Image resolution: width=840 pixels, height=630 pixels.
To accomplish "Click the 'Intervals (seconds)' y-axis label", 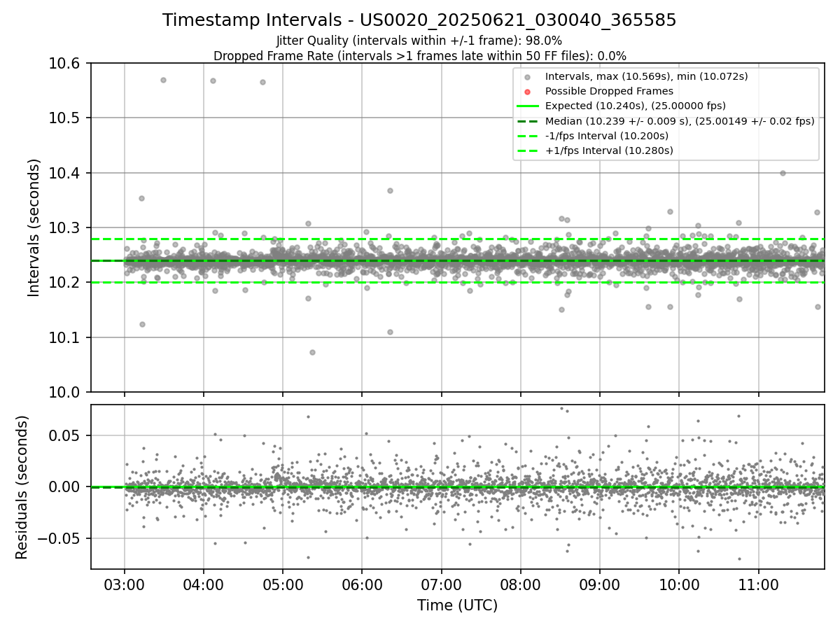I will (34, 227).
